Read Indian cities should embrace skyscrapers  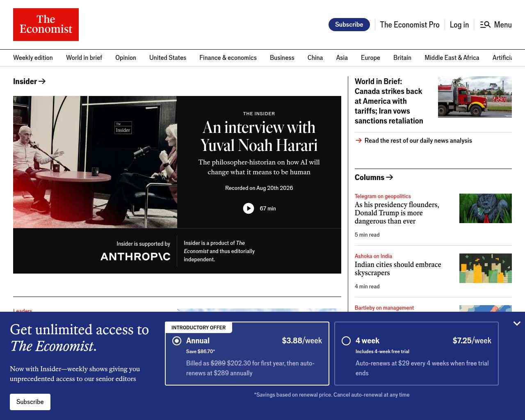click(x=398, y=269)
